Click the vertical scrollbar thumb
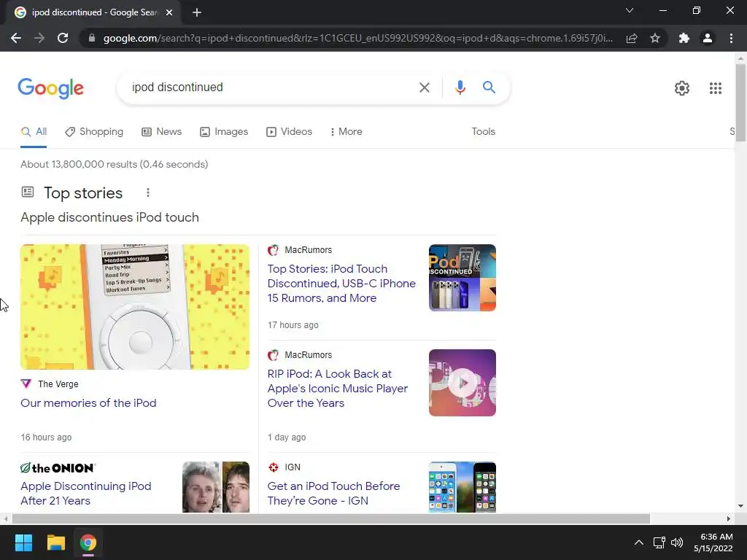747x560 pixels. 740,103
